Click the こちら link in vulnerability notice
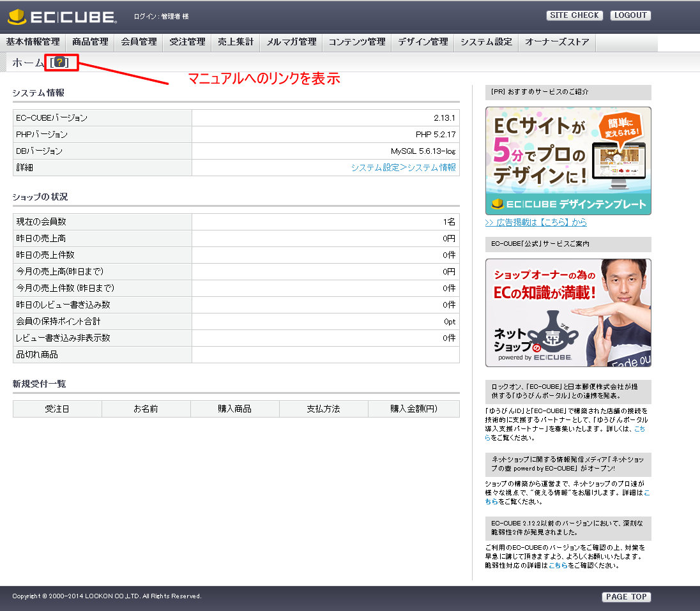700x611 pixels. pyautogui.click(x=558, y=566)
